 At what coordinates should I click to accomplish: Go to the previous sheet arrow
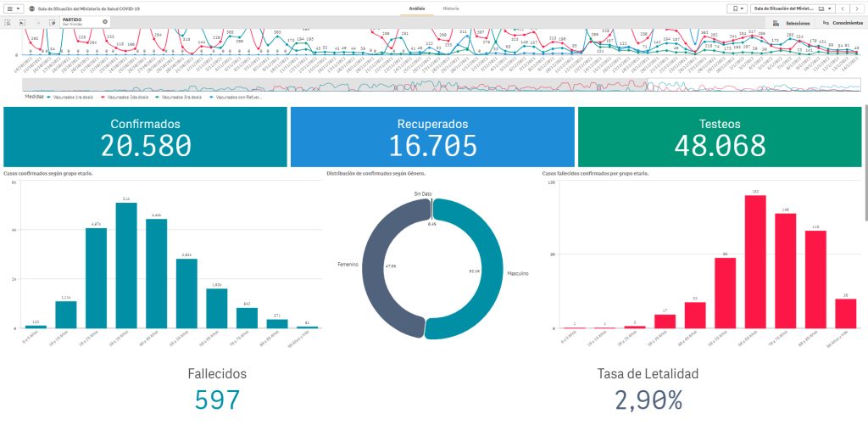pos(843,8)
